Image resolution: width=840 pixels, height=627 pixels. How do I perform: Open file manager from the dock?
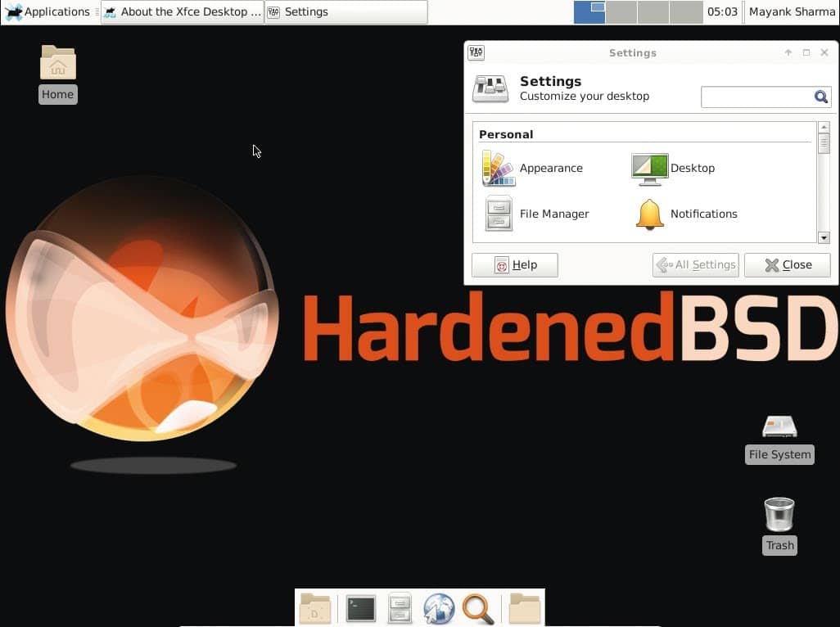click(400, 609)
